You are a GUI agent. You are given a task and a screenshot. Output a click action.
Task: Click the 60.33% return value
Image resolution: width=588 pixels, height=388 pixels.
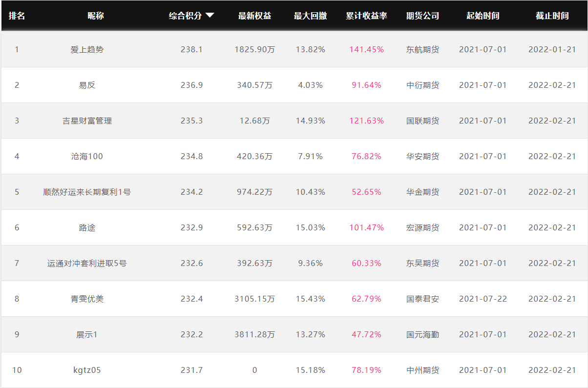(366, 263)
